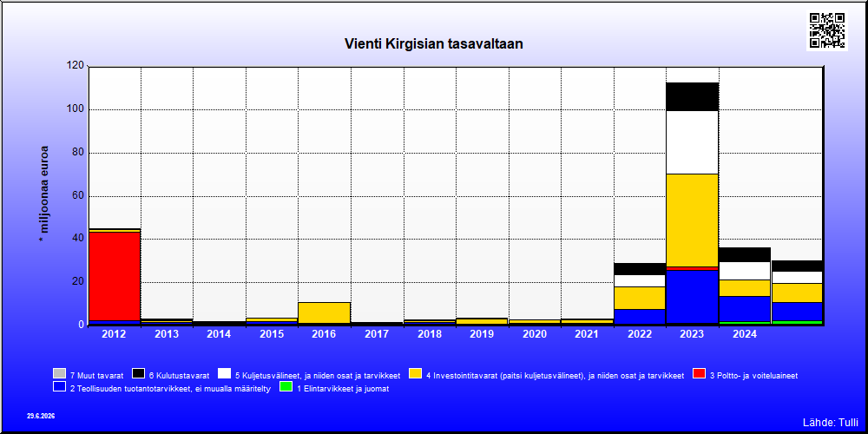Image resolution: width=868 pixels, height=434 pixels.
Task: Click the x-axis label 2020
Action: (535, 334)
